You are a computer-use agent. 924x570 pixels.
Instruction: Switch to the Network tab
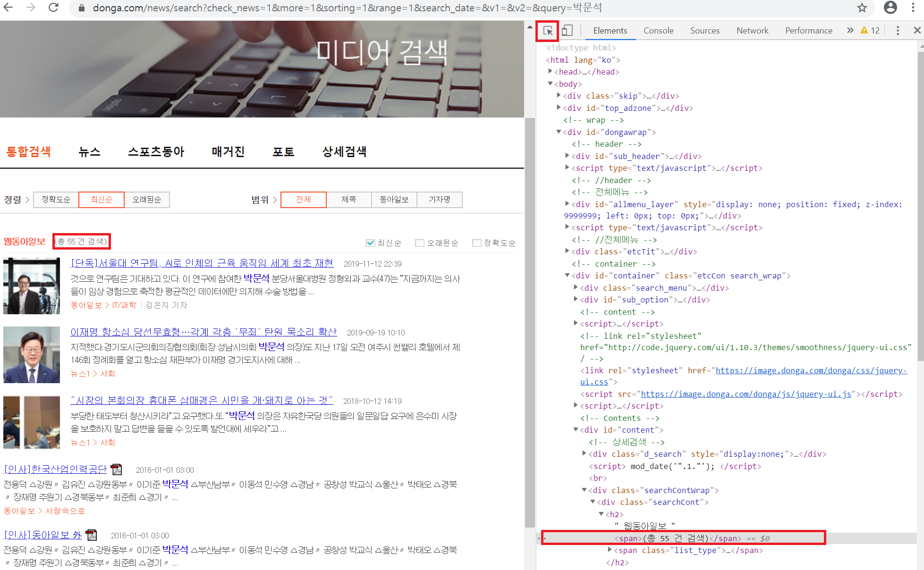pos(752,31)
